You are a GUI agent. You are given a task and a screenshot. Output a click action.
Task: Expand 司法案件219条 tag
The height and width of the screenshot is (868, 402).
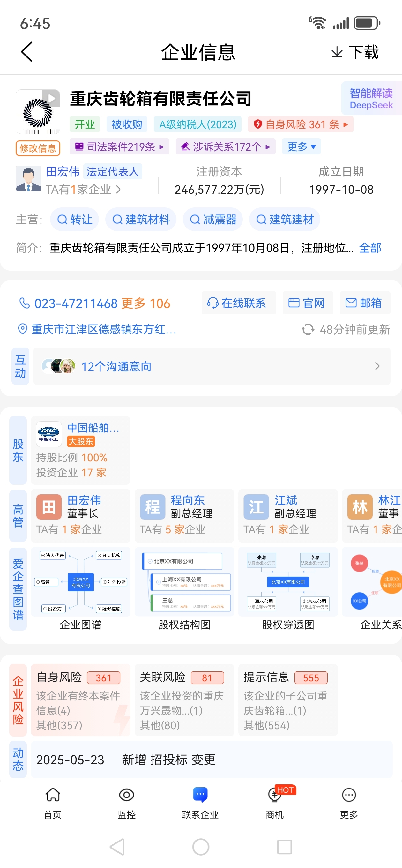click(x=119, y=146)
